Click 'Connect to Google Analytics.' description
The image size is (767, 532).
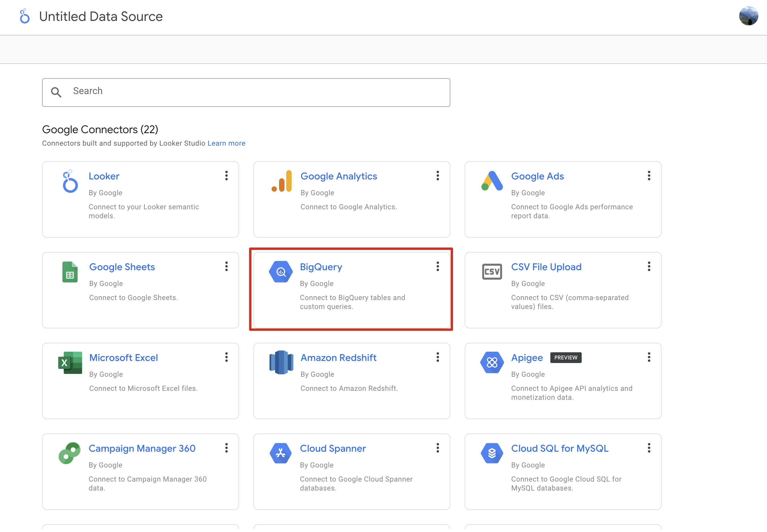coord(349,207)
